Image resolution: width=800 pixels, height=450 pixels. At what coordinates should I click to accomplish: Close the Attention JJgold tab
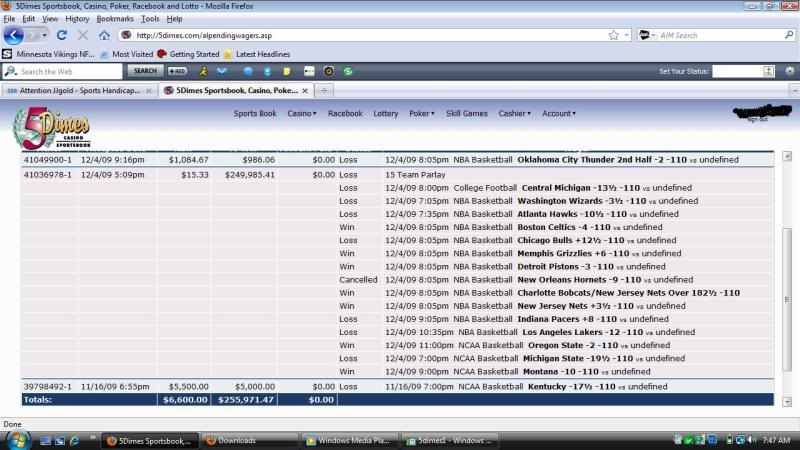(148, 90)
